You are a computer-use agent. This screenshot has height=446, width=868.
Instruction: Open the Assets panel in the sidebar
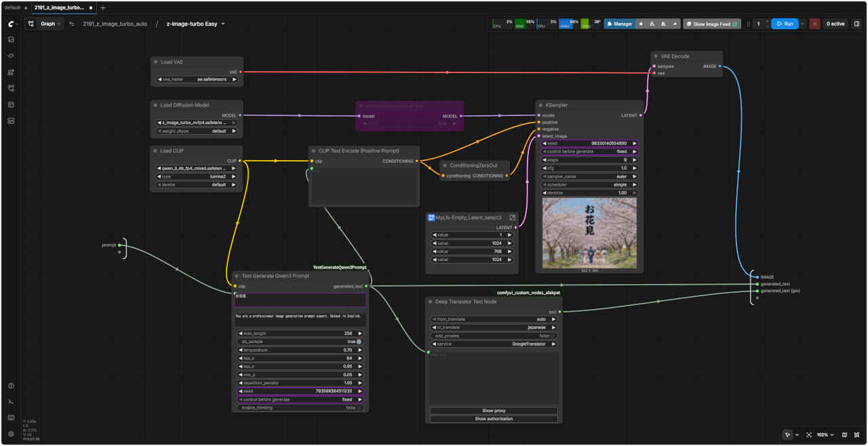point(11,39)
